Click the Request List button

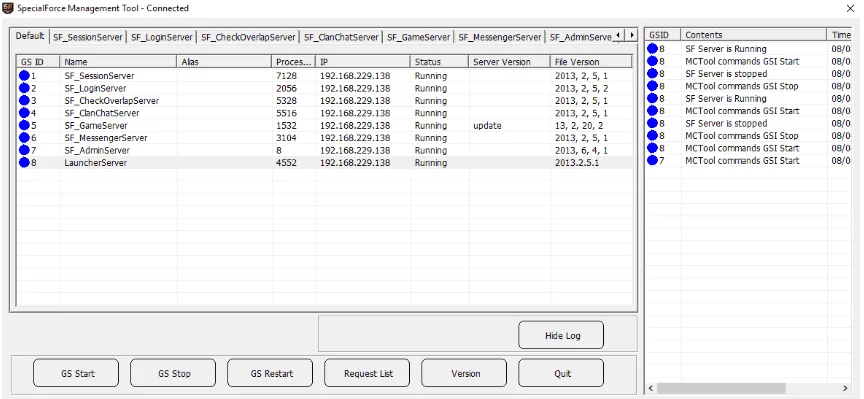(367, 373)
